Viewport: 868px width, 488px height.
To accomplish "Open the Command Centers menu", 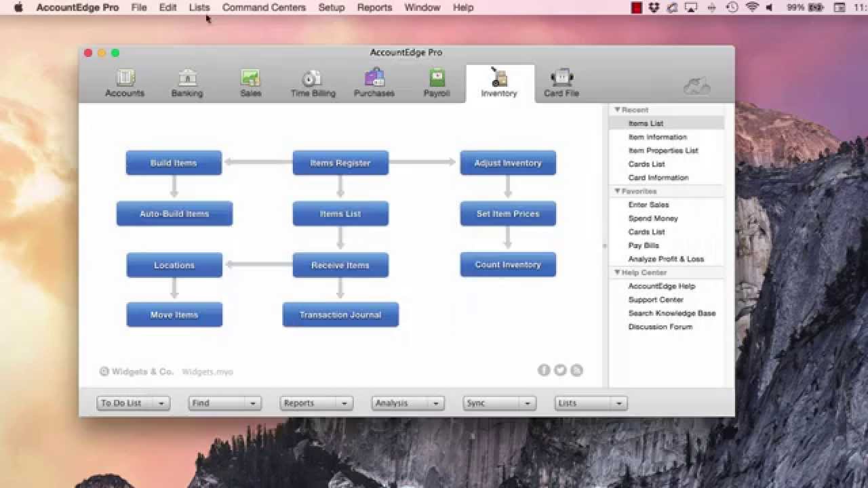I will point(264,7).
